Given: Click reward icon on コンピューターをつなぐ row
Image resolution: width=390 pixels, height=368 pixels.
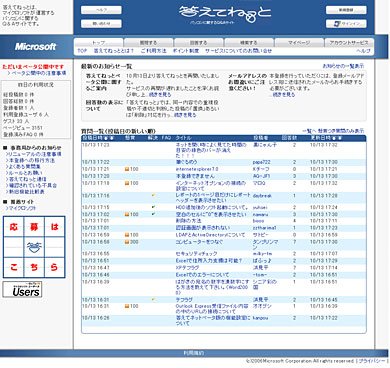Looking at the screenshot, I should 127,242.
